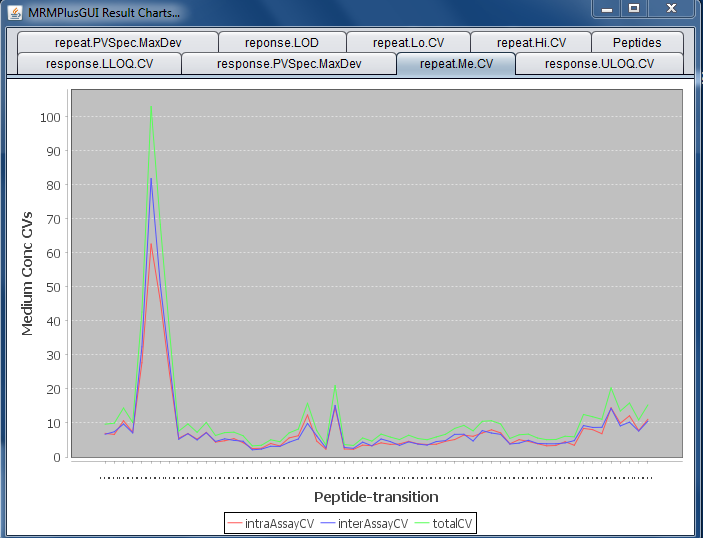
Task: Click the 100 value on y-axis
Action: click(x=50, y=117)
